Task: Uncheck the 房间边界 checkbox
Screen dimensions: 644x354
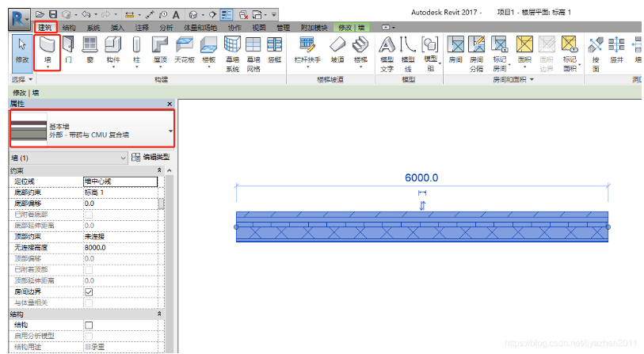Action: (x=89, y=291)
